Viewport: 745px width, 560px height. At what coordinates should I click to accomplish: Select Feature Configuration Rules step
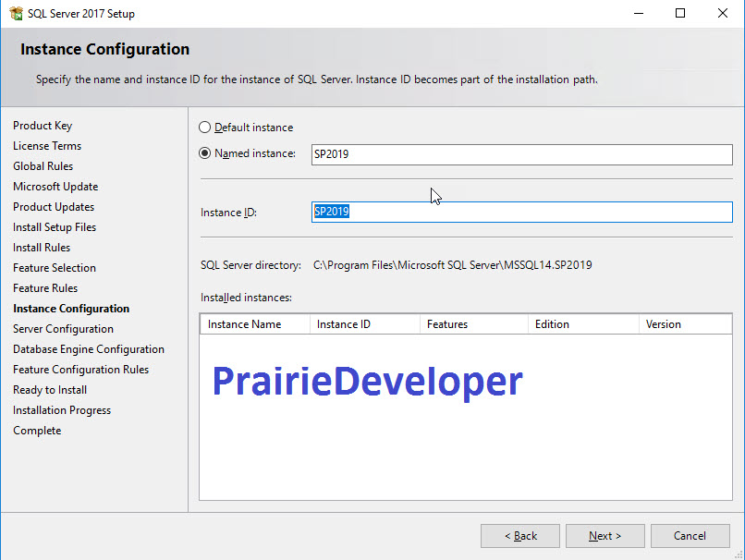[80, 370]
